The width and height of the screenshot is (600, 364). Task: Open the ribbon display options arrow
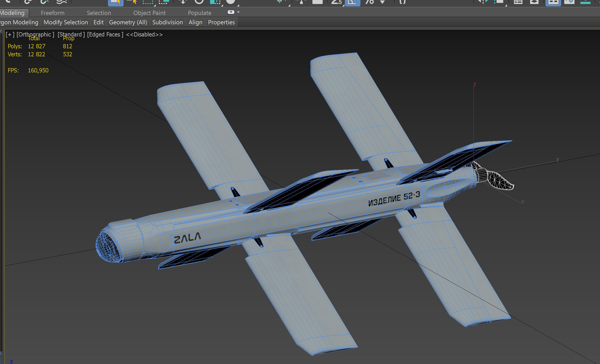coord(238,12)
